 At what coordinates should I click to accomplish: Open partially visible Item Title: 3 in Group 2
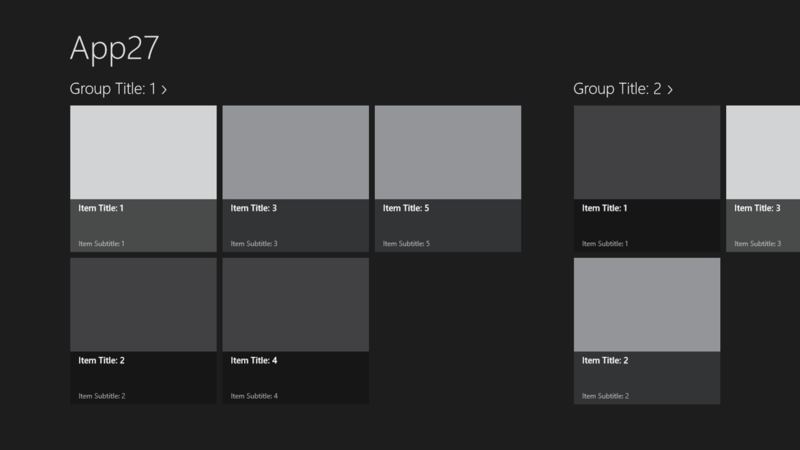[x=763, y=179]
